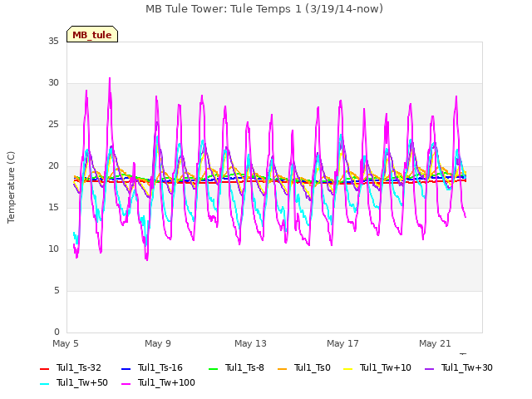Click the cyan Tul1_Tw+50 color marker

point(44,384)
